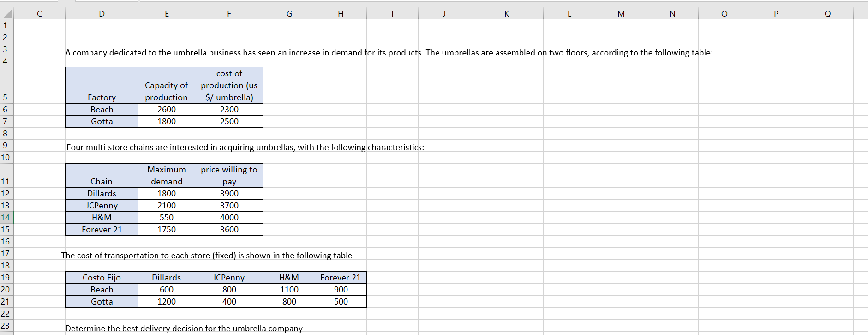Click the 'The cost of transportation' sentence
This screenshot has height=335, width=868.
pos(207,256)
